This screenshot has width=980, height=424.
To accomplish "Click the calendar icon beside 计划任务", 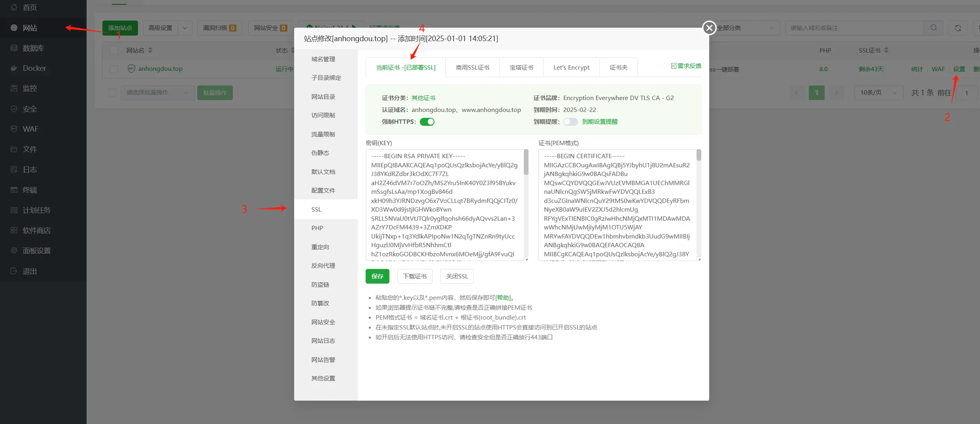I will point(14,210).
